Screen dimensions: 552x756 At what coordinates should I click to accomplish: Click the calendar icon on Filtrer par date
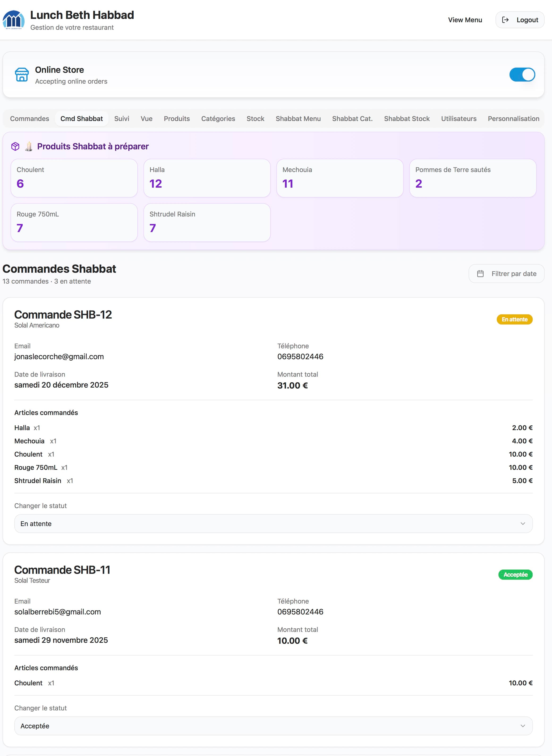pos(480,273)
